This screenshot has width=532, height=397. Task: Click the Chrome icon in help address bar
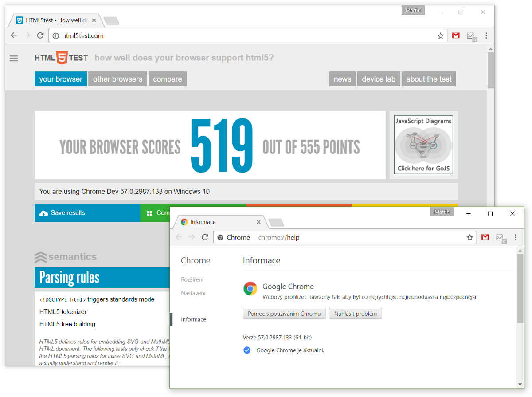[220, 237]
